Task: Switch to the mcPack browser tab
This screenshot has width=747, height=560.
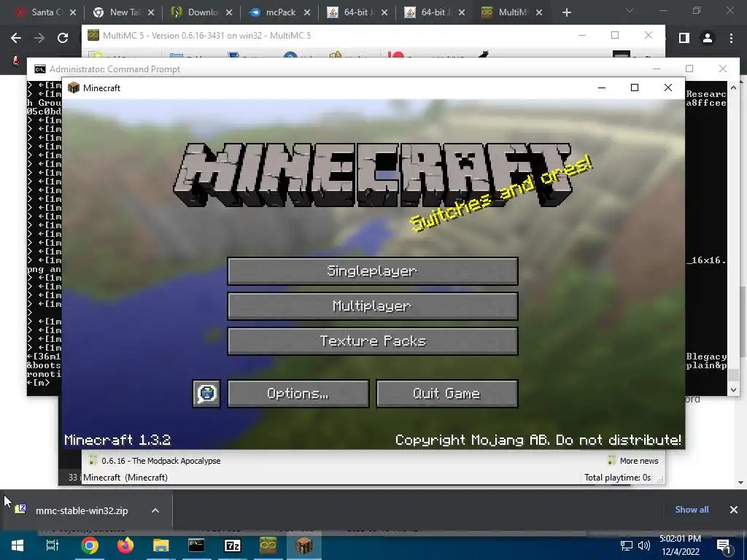Action: click(280, 12)
